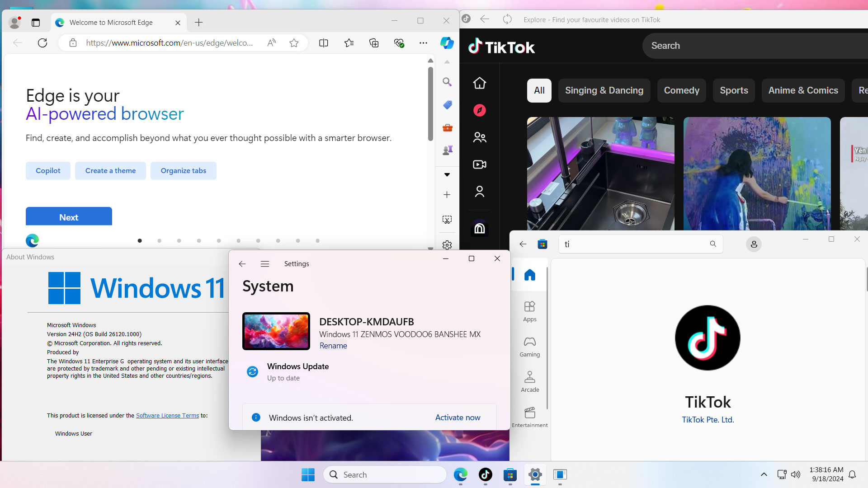Viewport: 868px width, 488px height.
Task: Go back in the TikTok app window
Action: click(485, 19)
